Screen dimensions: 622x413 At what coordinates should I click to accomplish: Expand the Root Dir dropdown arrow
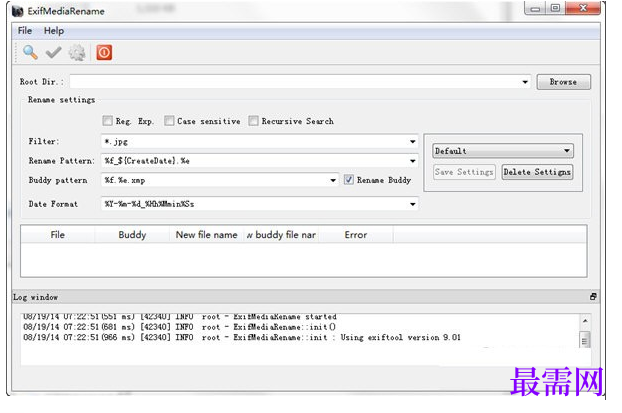(x=525, y=82)
